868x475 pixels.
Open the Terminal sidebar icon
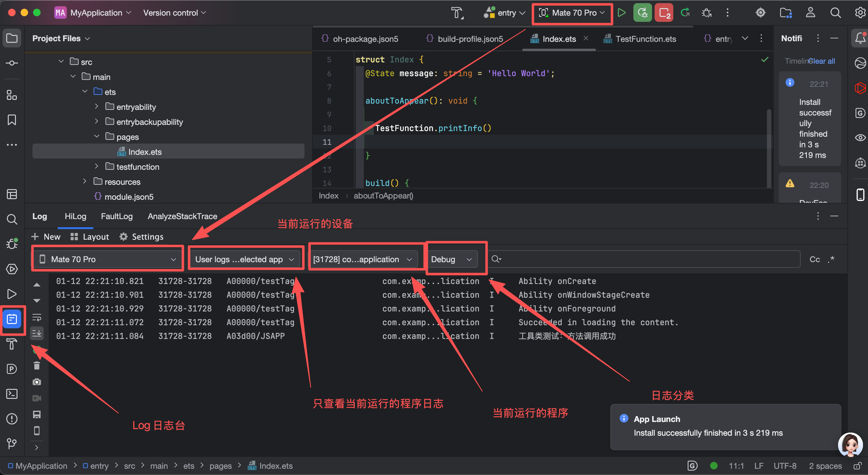click(12, 394)
